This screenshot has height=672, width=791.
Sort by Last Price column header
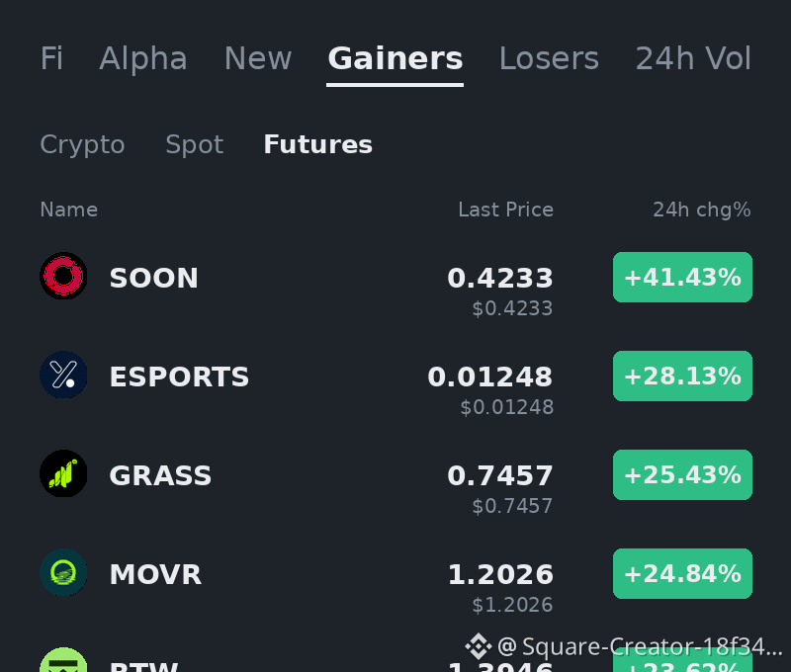click(505, 210)
